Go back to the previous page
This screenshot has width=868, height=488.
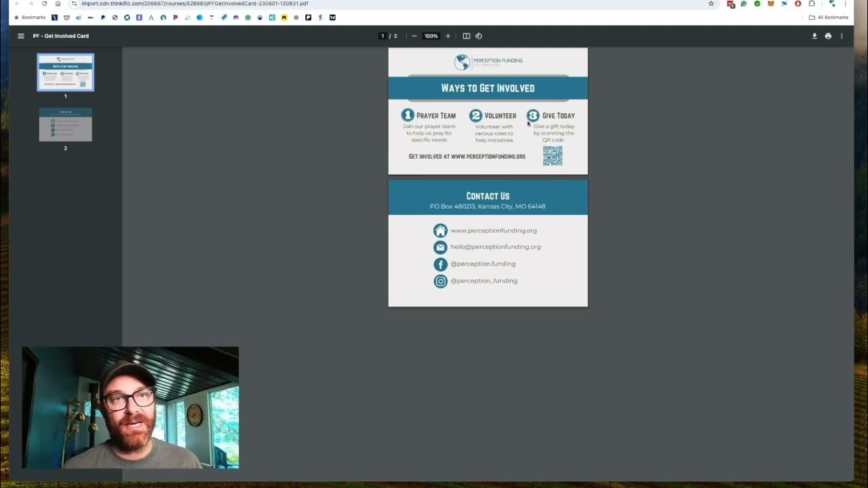point(17,3)
